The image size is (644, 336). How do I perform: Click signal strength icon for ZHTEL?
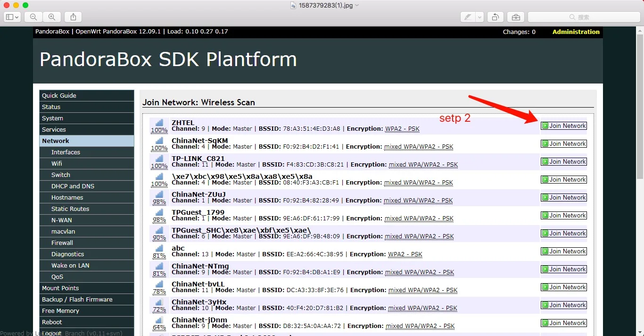159,123
